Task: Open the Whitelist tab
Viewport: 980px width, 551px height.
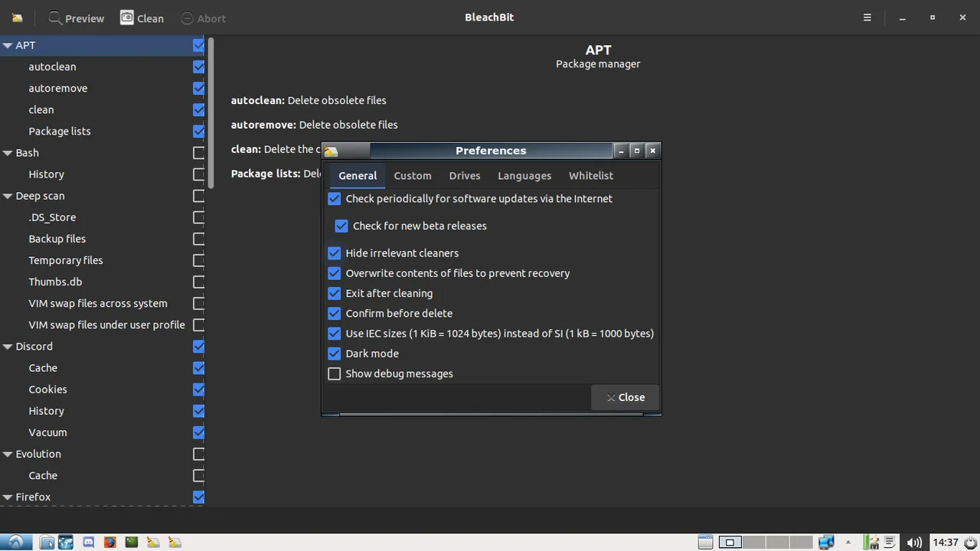Action: [591, 175]
